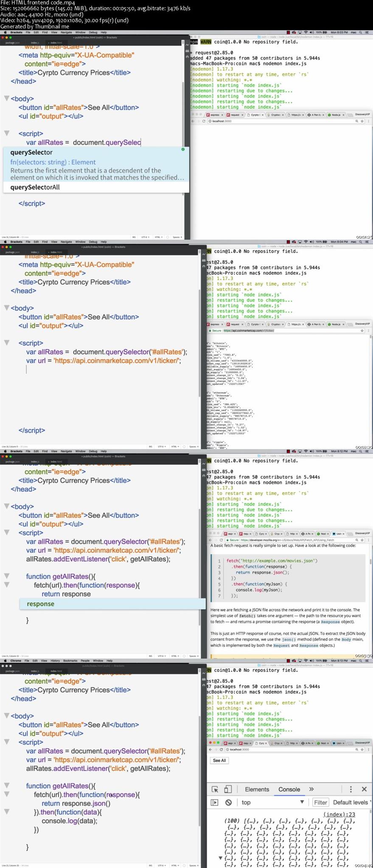Click the MDN page vertical scrollbar
The height and width of the screenshot is (868, 373).
(371, 562)
